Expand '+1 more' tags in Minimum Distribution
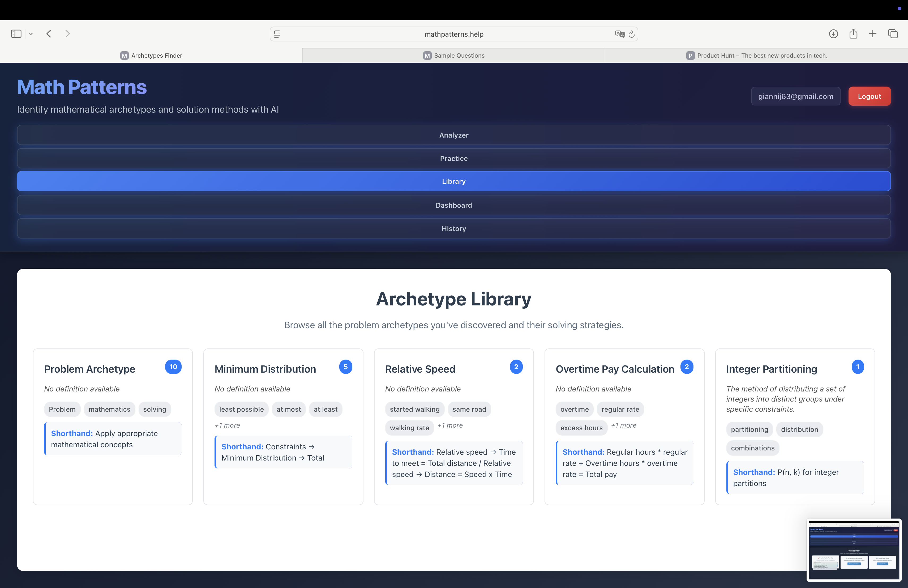The width and height of the screenshot is (908, 588). [x=227, y=425]
